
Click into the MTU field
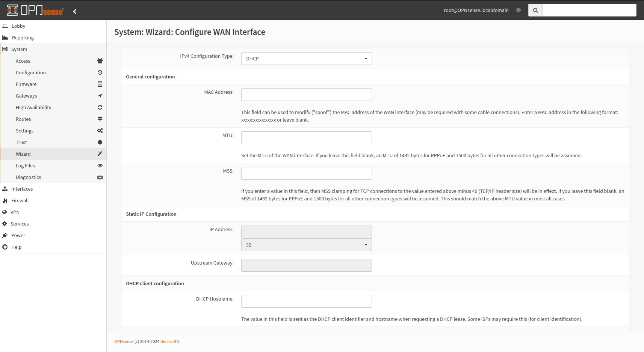click(306, 138)
